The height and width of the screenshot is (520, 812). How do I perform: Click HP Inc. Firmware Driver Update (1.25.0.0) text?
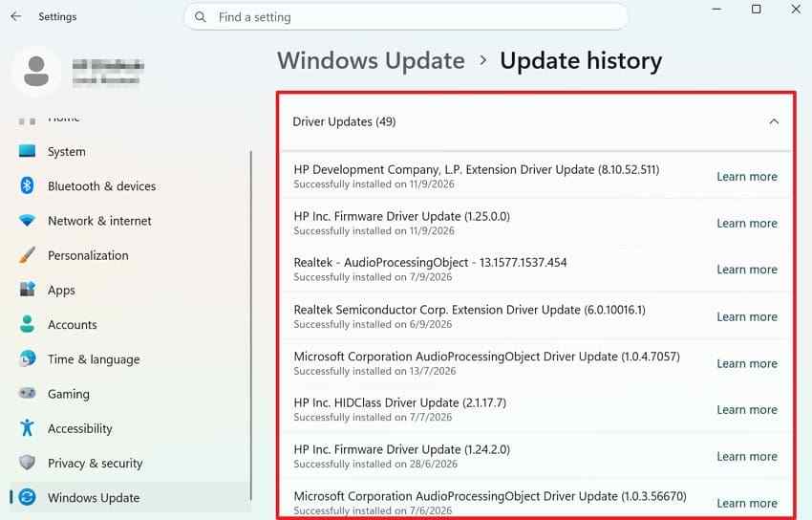(402, 216)
